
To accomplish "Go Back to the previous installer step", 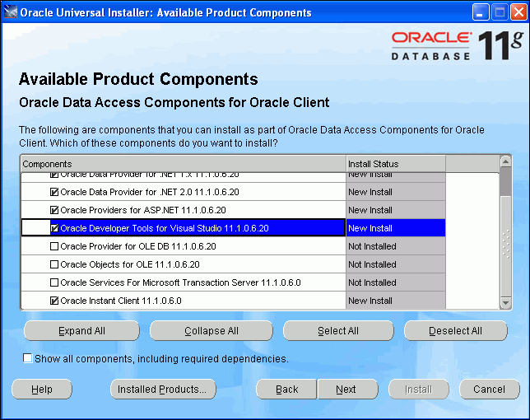I will (286, 390).
